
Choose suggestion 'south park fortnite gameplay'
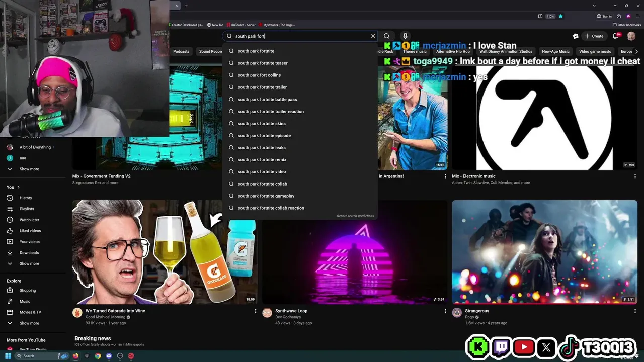[x=300, y=196]
